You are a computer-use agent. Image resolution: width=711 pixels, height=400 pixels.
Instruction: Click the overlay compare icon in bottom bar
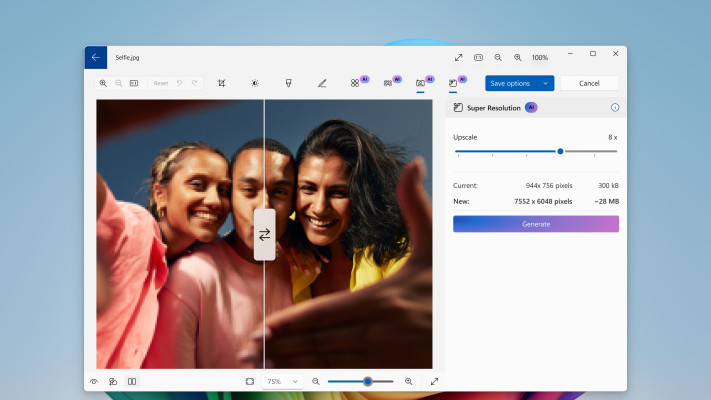pyautogui.click(x=113, y=382)
